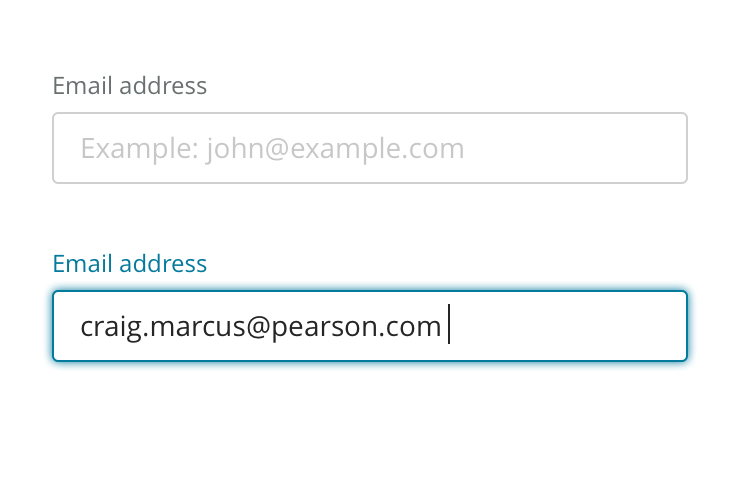Click the word "Email" in blue label
The image size is (740, 490).
click(81, 264)
